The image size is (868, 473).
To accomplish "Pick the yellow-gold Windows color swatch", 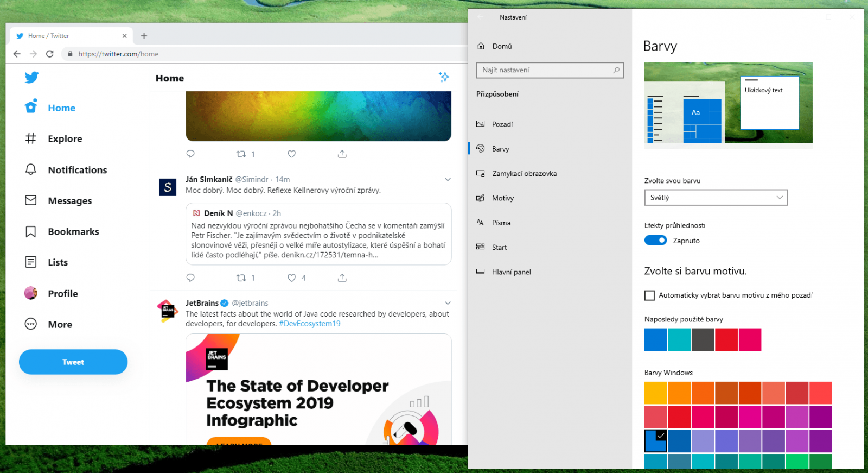I will 655,393.
